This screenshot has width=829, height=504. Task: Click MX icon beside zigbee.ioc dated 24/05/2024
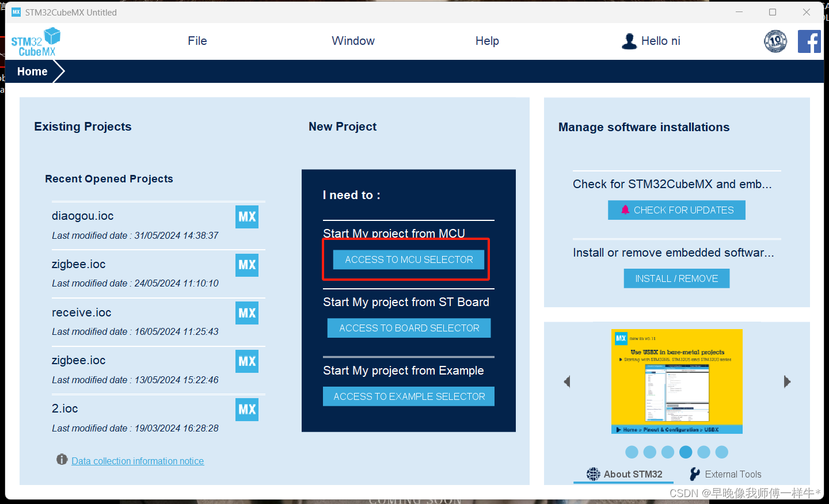tap(247, 265)
